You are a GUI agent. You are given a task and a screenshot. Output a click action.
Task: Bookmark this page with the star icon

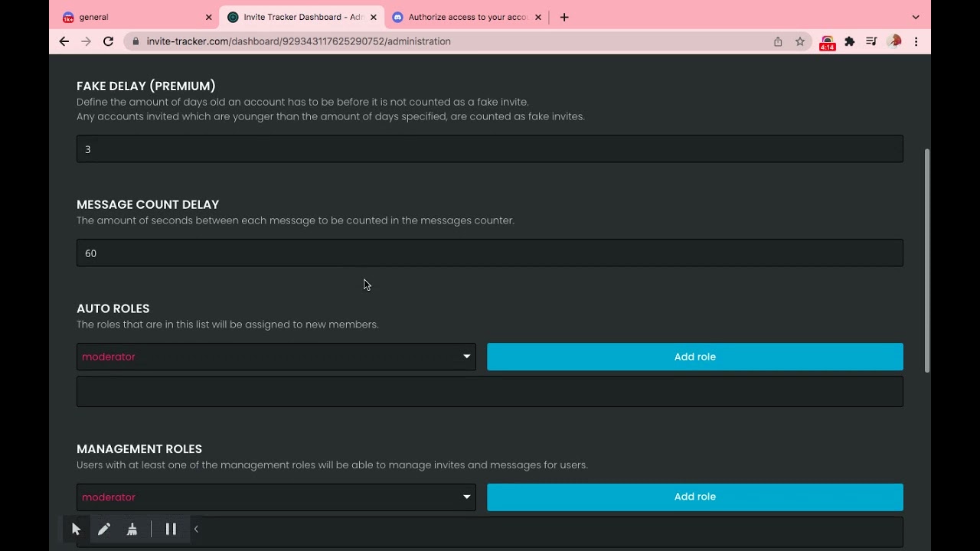(800, 41)
